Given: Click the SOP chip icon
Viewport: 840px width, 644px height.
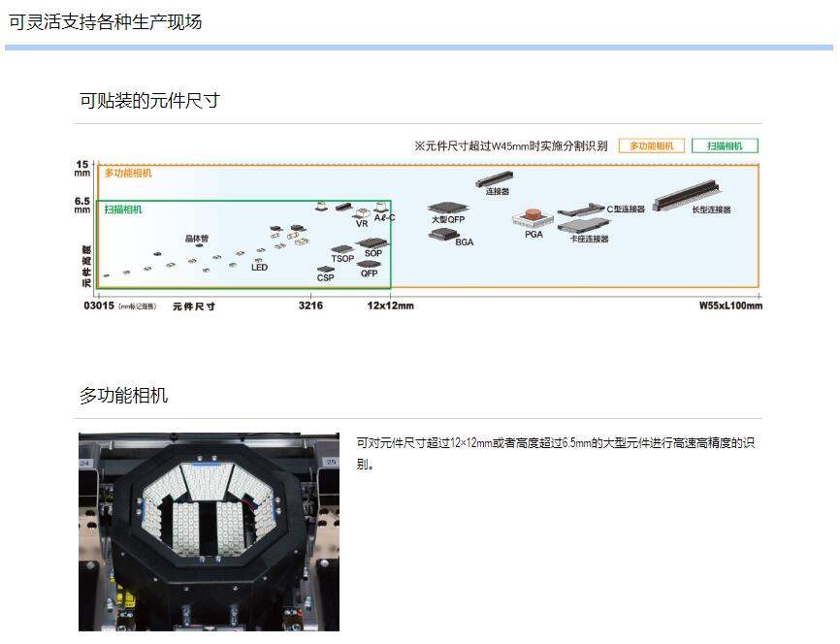Looking at the screenshot, I should tap(372, 242).
